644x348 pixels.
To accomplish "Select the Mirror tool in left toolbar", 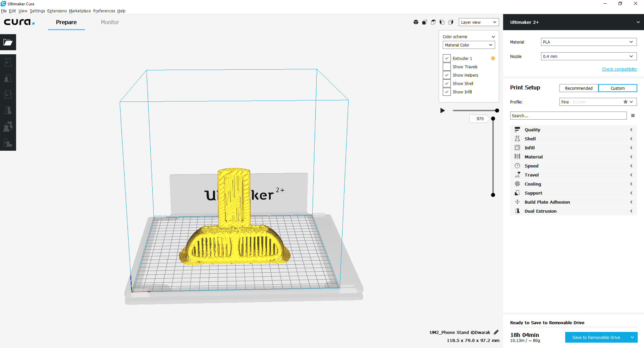I will point(8,111).
